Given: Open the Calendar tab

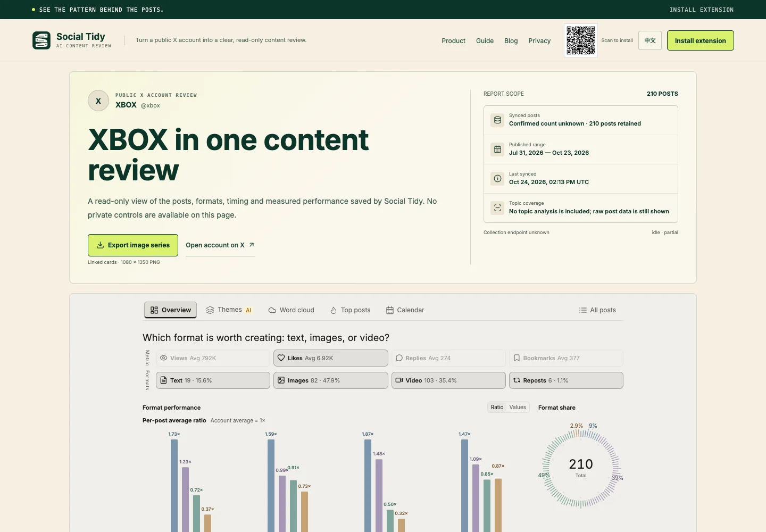Looking at the screenshot, I should point(405,310).
